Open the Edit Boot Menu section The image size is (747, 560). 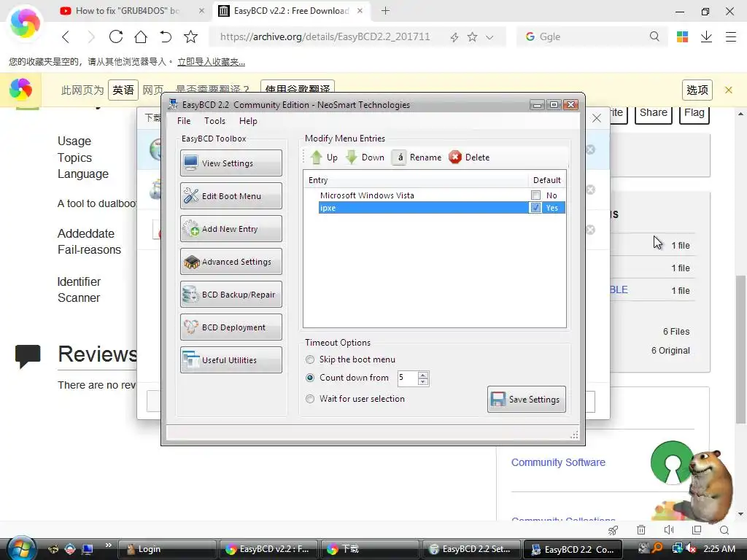pos(231,196)
